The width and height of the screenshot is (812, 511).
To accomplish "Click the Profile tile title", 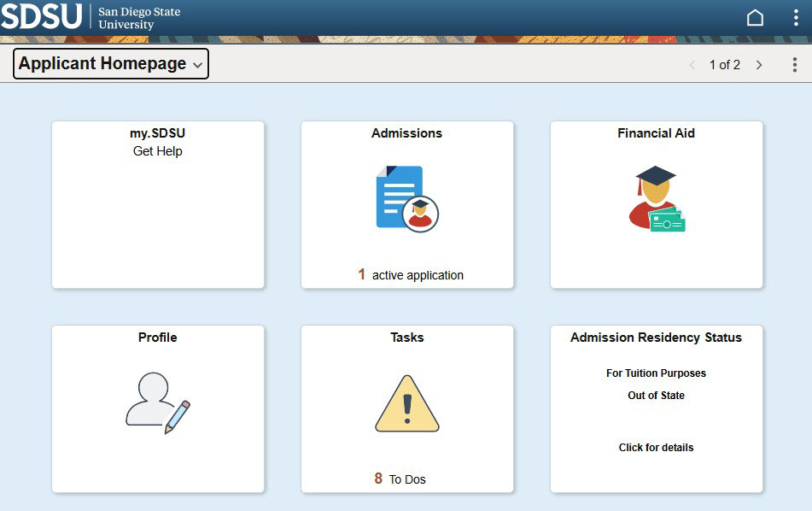I will (x=158, y=338).
